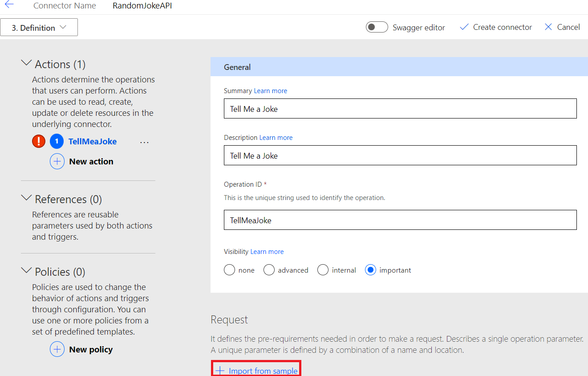Screen dimensions: 588x376
Task: Open the 3. Definition step dropdown
Action: pos(39,28)
